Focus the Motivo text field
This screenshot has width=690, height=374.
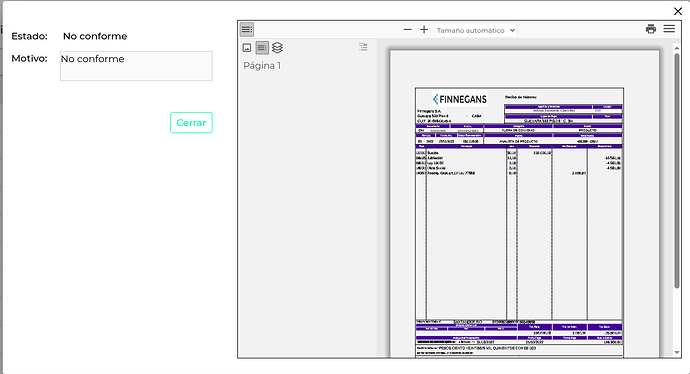(136, 66)
